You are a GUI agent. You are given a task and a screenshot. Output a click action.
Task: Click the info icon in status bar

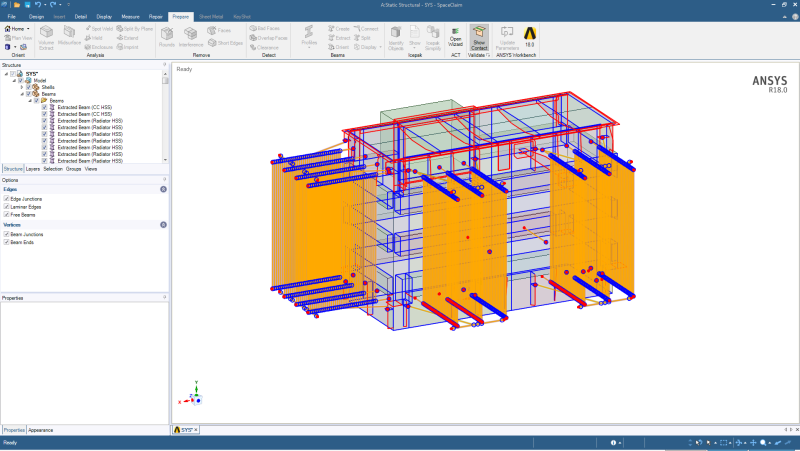pos(613,443)
